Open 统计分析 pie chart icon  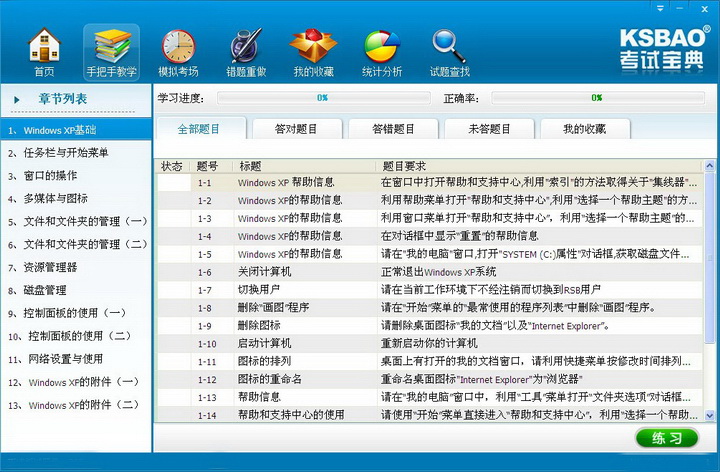(382, 52)
